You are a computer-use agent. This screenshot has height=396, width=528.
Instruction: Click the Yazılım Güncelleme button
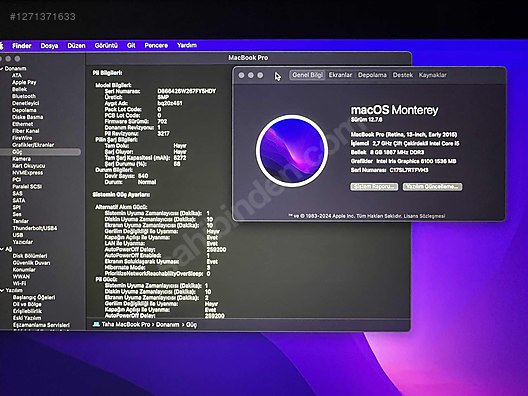point(432,187)
